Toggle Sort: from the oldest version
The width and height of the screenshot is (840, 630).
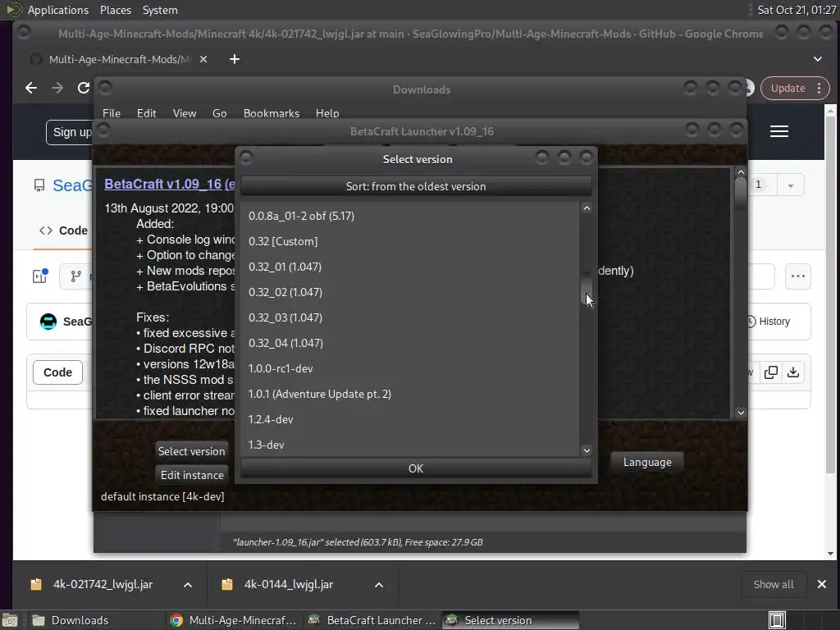coord(416,186)
